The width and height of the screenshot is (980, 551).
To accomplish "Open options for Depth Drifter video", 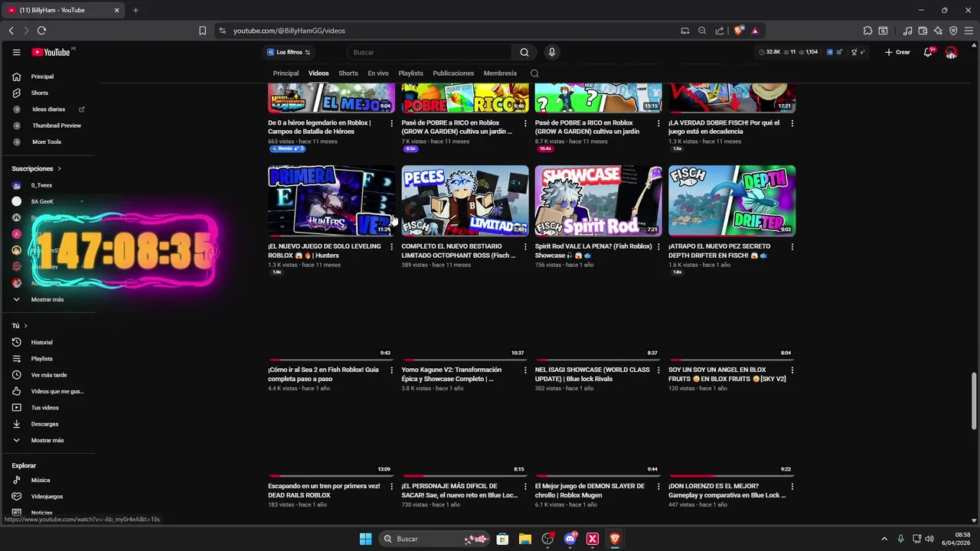I will (x=792, y=247).
